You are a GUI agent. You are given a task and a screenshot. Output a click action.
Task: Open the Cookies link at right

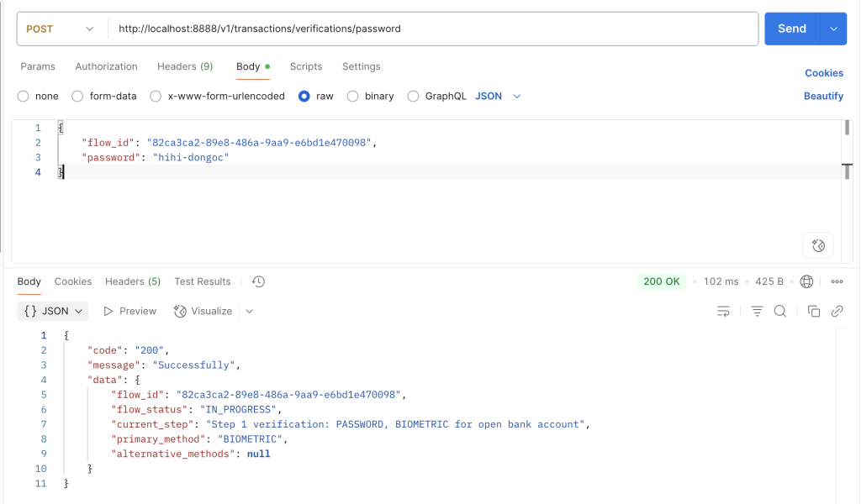tap(824, 73)
